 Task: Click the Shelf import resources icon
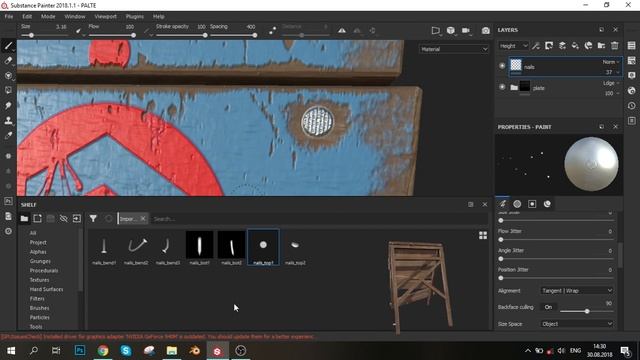(x=77, y=219)
